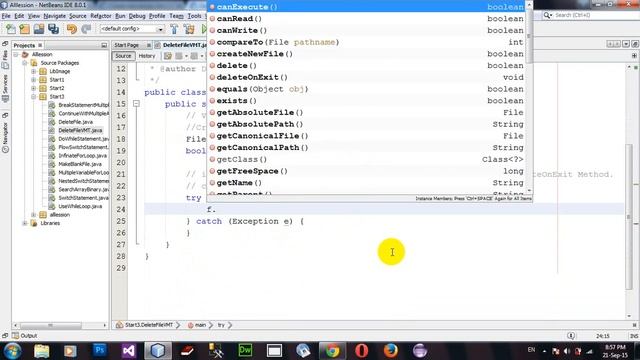The image size is (640, 360).
Task: Open the Navigate menu
Action: 55,16
